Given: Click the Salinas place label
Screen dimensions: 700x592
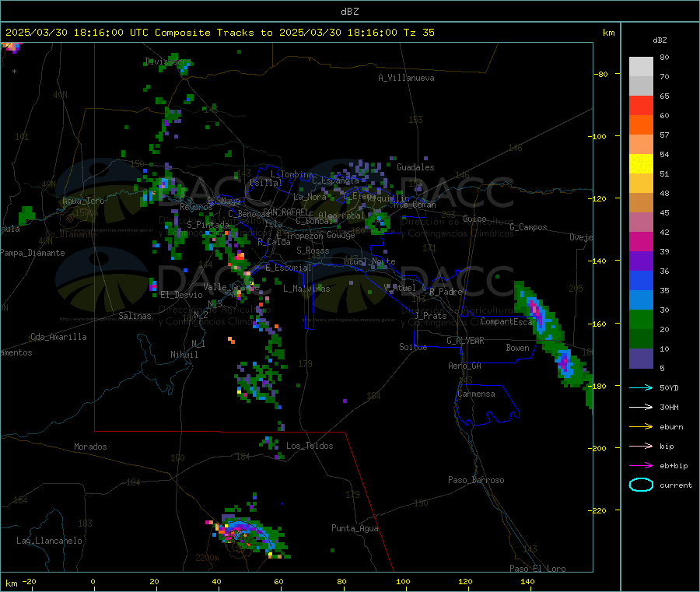Looking at the screenshot, I should click(x=135, y=316).
